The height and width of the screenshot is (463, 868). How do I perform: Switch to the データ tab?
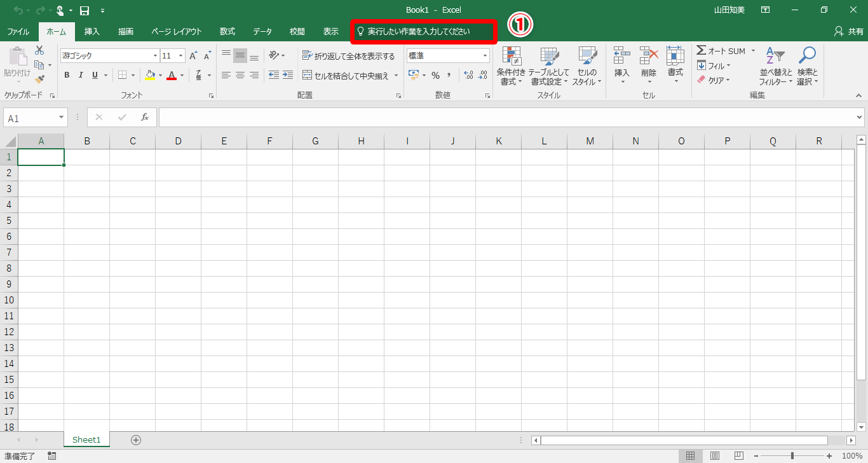tap(262, 31)
